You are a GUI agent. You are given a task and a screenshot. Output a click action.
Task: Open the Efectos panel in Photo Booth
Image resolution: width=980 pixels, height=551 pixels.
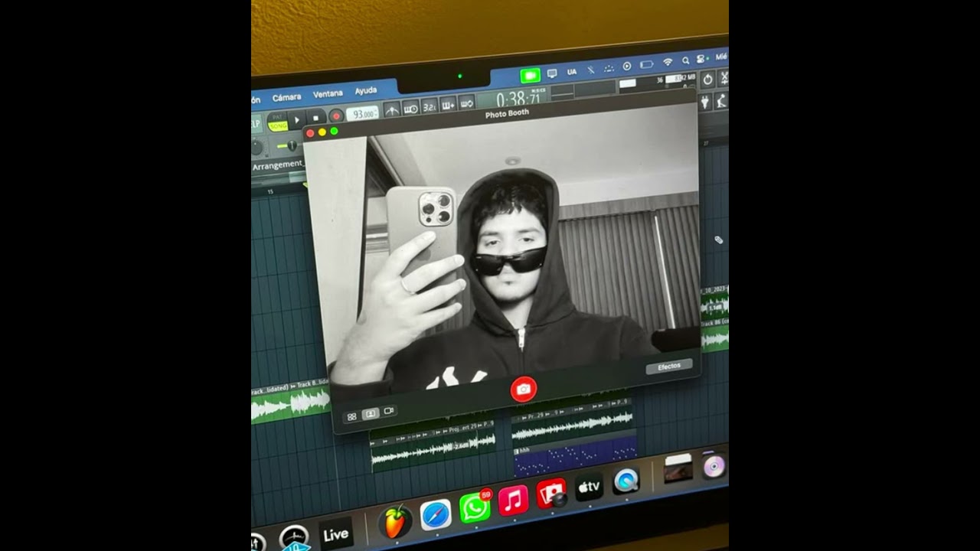point(669,367)
